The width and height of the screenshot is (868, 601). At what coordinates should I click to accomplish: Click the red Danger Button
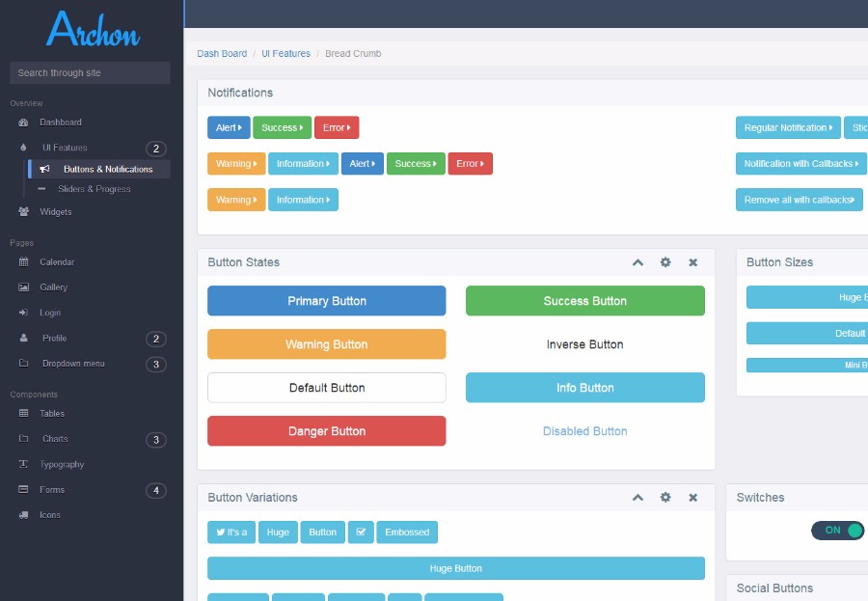click(x=327, y=431)
